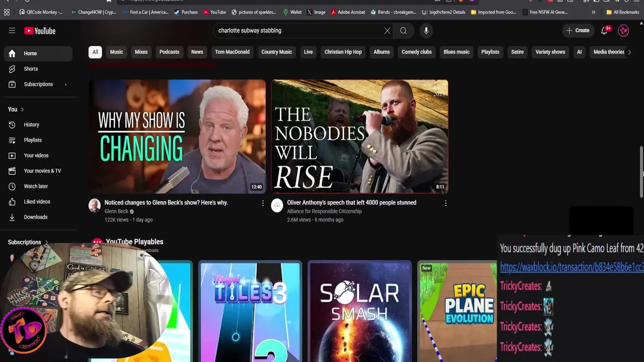This screenshot has width=644, height=362.
Task: Click the page vertical scrollbar
Action: pyautogui.click(x=641, y=172)
